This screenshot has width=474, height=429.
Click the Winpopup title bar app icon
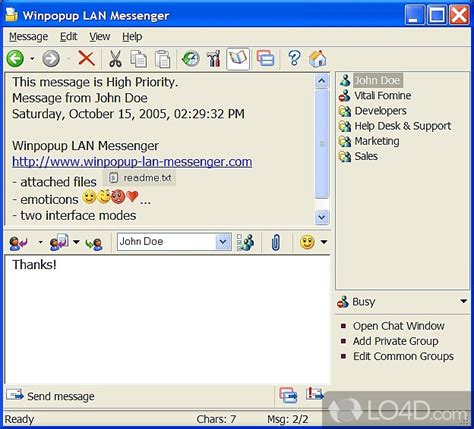point(12,15)
